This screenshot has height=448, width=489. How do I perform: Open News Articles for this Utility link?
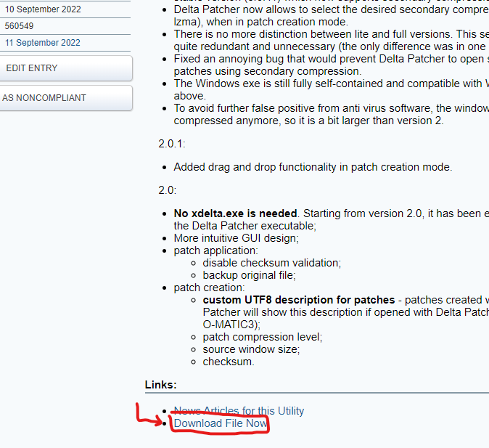point(239,411)
